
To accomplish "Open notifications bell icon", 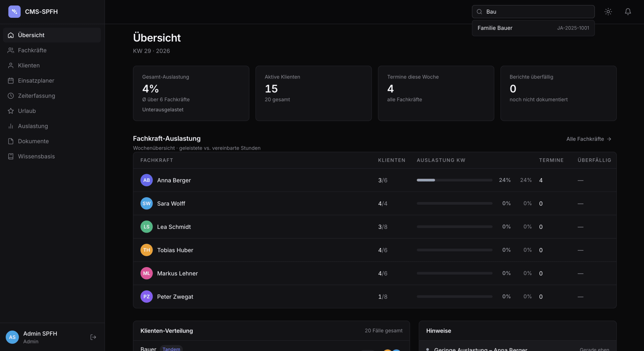I will click(x=628, y=12).
